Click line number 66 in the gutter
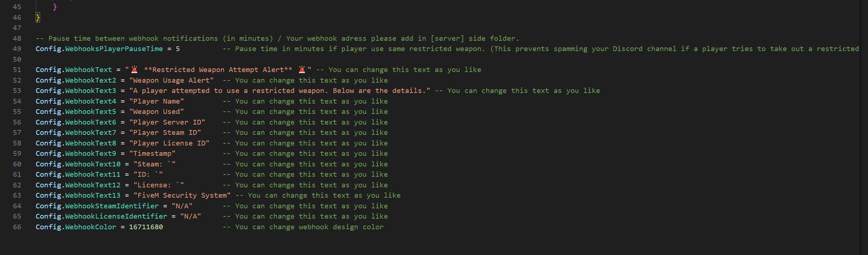The height and width of the screenshot is (255, 868). click(17, 227)
